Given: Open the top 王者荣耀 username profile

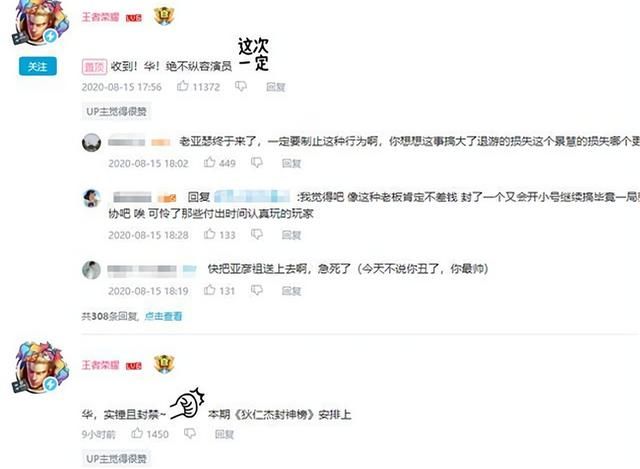Looking at the screenshot, I should click(x=100, y=17).
